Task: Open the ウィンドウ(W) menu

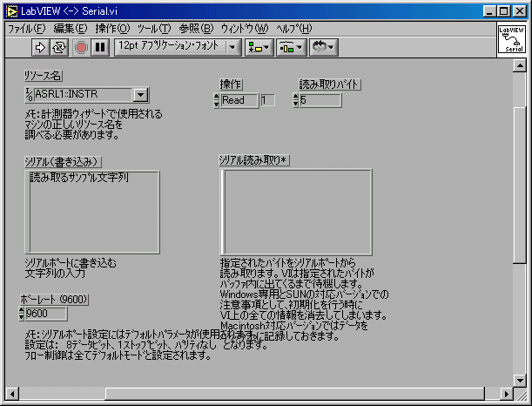Action: 245,29
